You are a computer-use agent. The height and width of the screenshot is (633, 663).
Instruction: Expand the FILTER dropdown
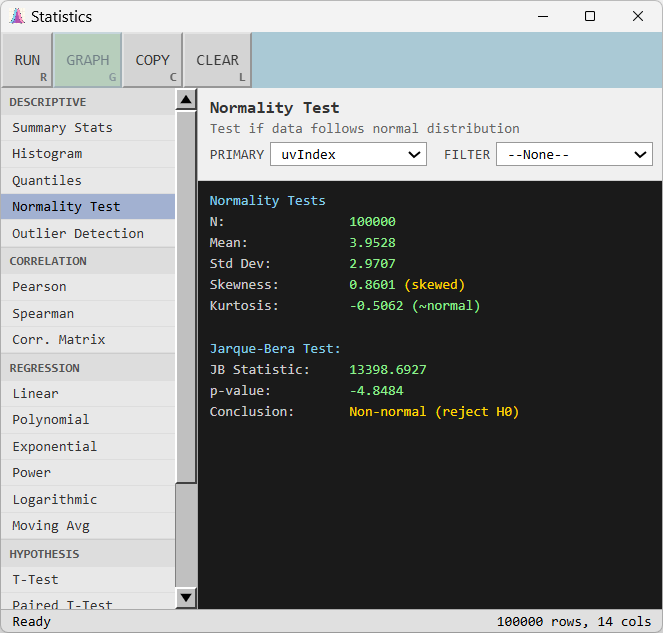point(574,155)
